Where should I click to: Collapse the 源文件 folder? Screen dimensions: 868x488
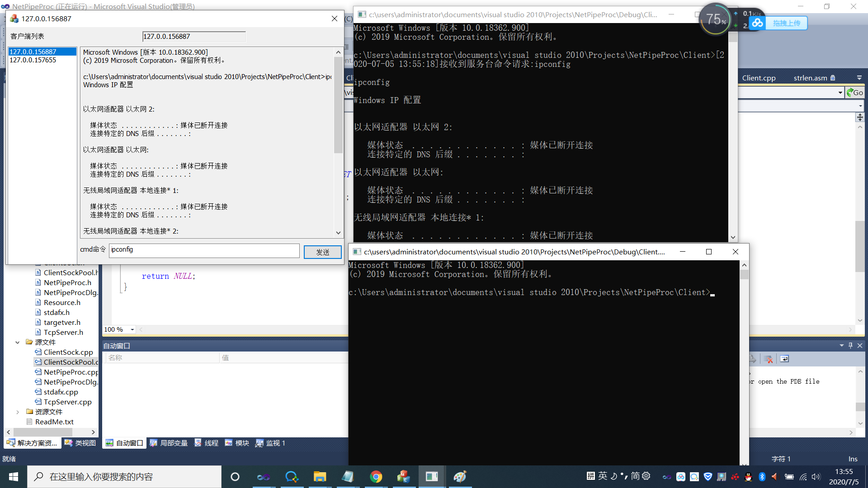point(18,343)
